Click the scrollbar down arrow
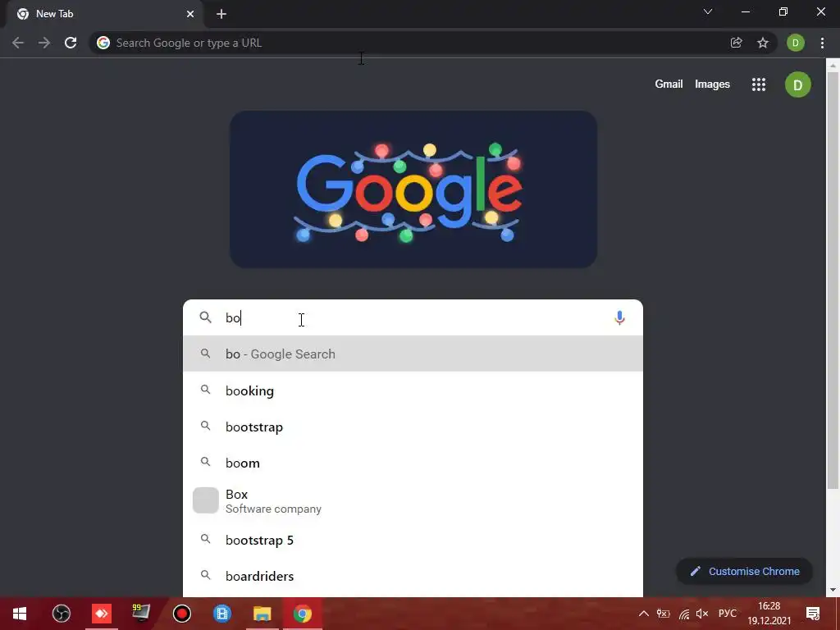This screenshot has height=630, width=840. click(833, 590)
